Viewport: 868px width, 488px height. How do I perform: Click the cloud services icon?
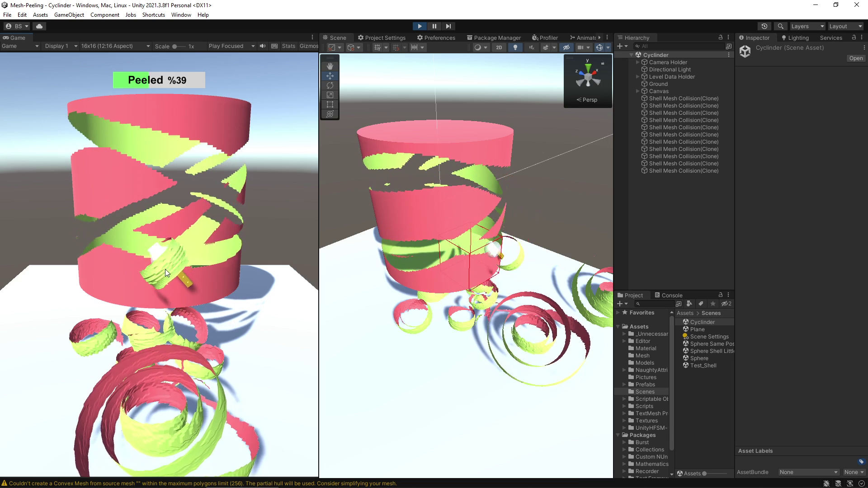(x=39, y=26)
